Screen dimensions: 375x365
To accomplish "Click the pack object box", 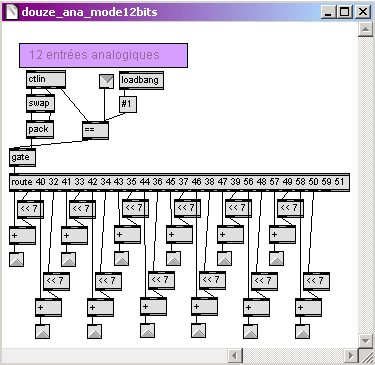I will (x=40, y=129).
